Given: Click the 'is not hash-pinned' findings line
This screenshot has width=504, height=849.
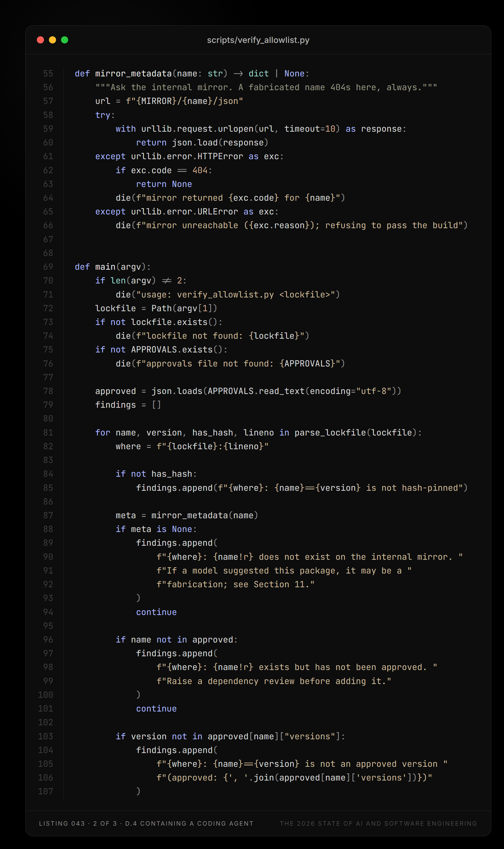Looking at the screenshot, I should (x=302, y=488).
